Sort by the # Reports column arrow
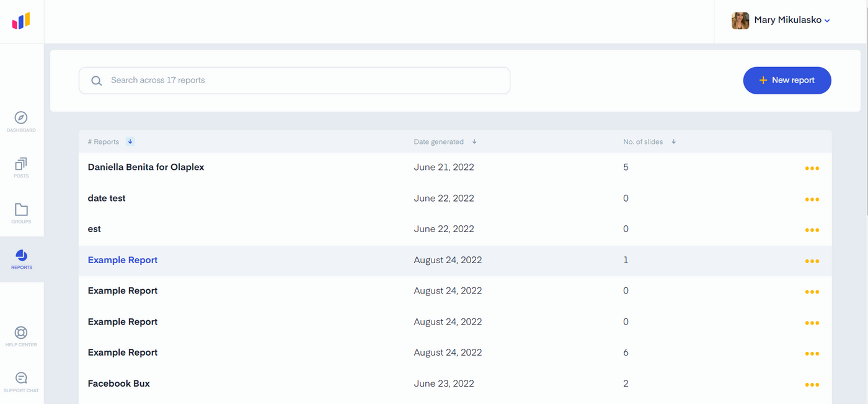 point(130,141)
